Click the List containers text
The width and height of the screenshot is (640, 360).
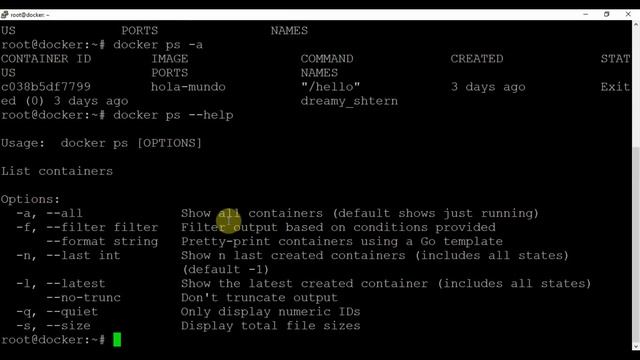tap(57, 171)
